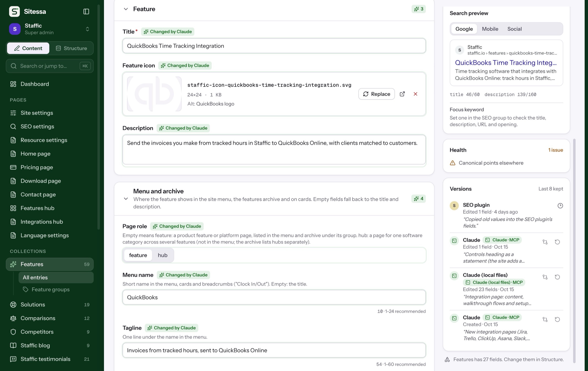Click the QuickBooks icon thumbnail
Image resolution: width=588 pixels, height=371 pixels.
click(x=154, y=94)
